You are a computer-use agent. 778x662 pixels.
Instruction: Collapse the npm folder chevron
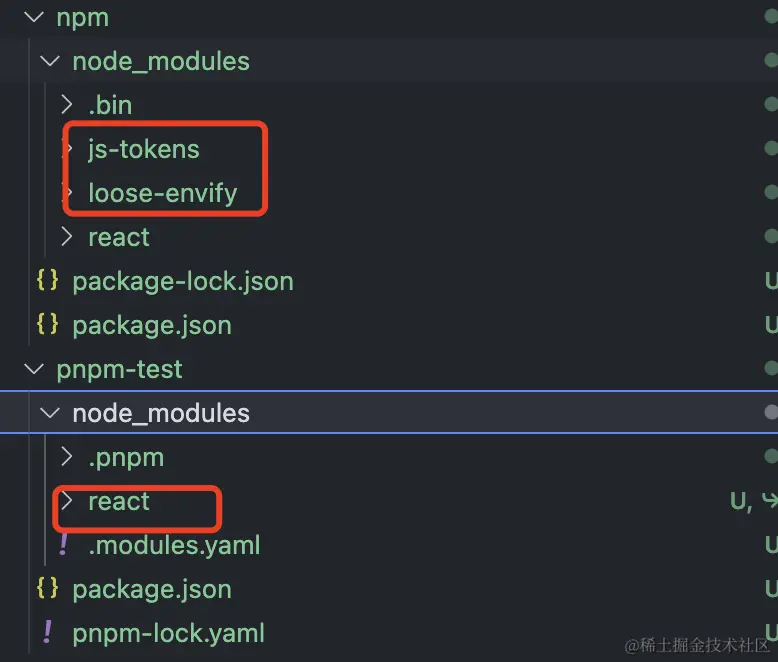coord(34,17)
